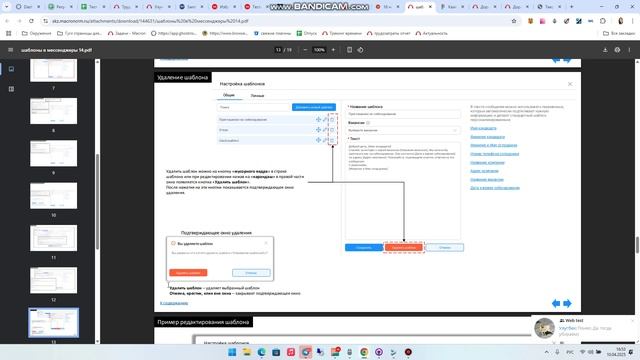
Task: Click the PDF page number field
Action: pyautogui.click(x=278, y=50)
